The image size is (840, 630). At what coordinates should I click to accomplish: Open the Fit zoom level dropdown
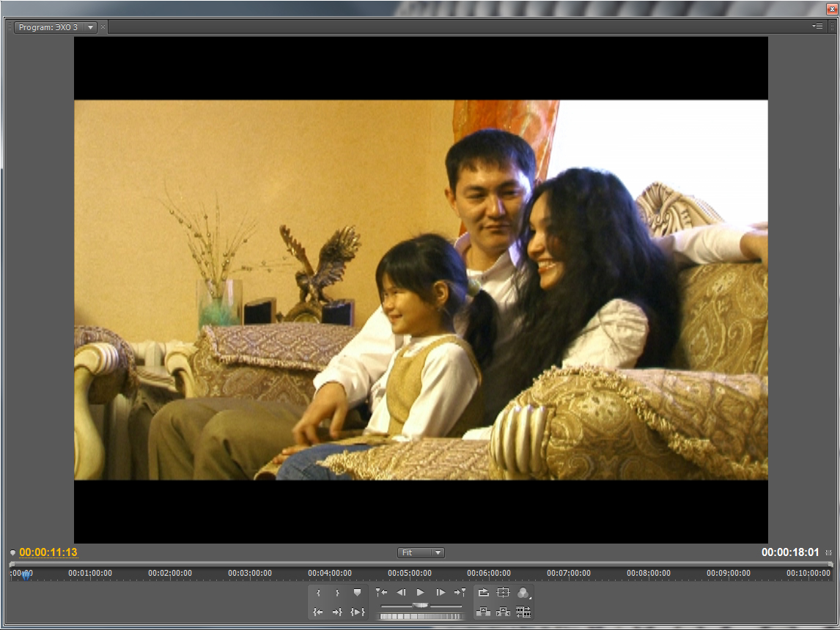pyautogui.click(x=421, y=552)
